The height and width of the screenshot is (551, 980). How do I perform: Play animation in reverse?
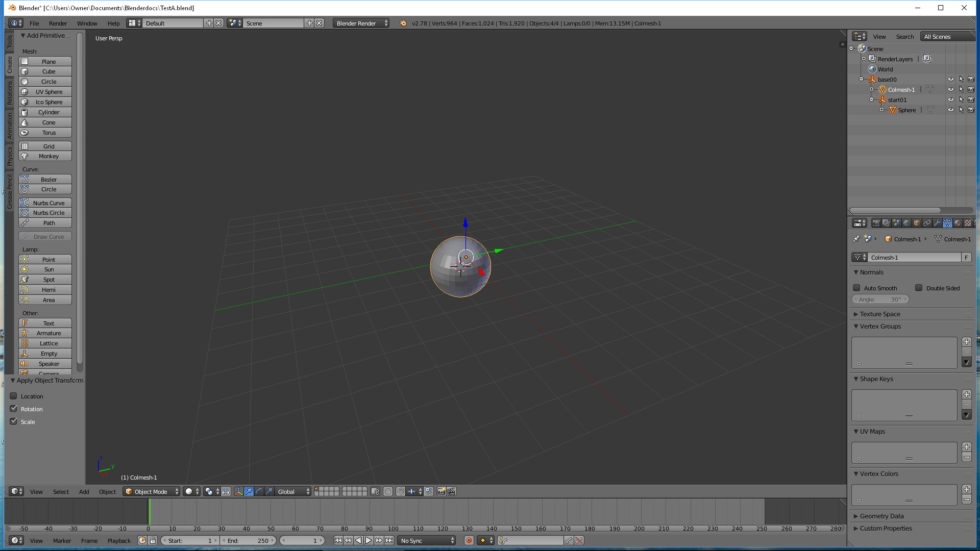358,540
